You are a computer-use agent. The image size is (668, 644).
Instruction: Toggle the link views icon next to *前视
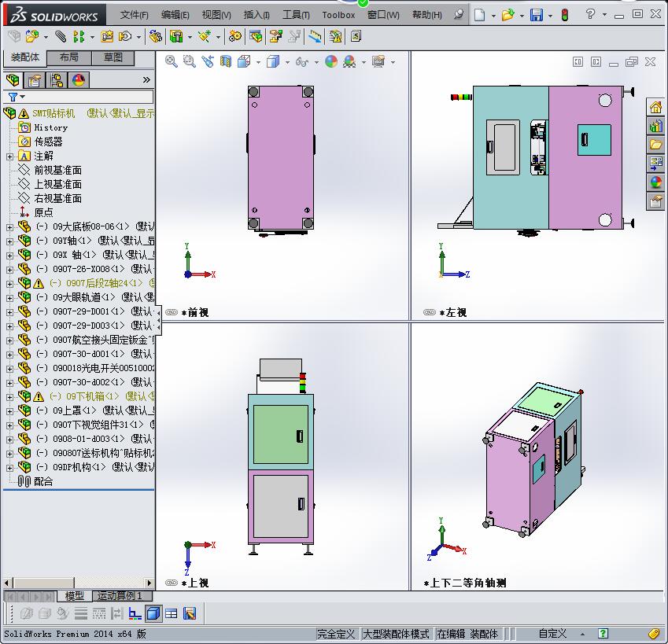(x=172, y=312)
